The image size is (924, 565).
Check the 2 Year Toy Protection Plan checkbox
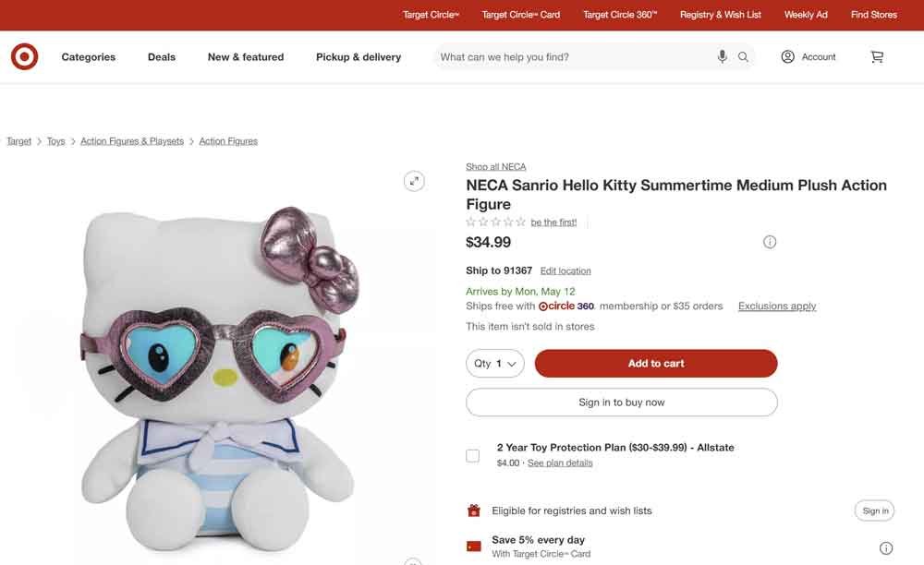[472, 454]
